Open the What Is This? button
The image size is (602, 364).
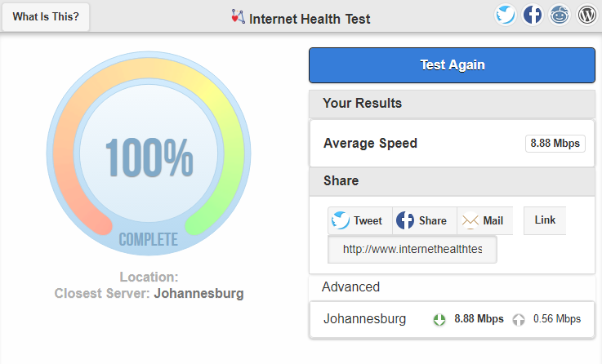click(x=46, y=17)
